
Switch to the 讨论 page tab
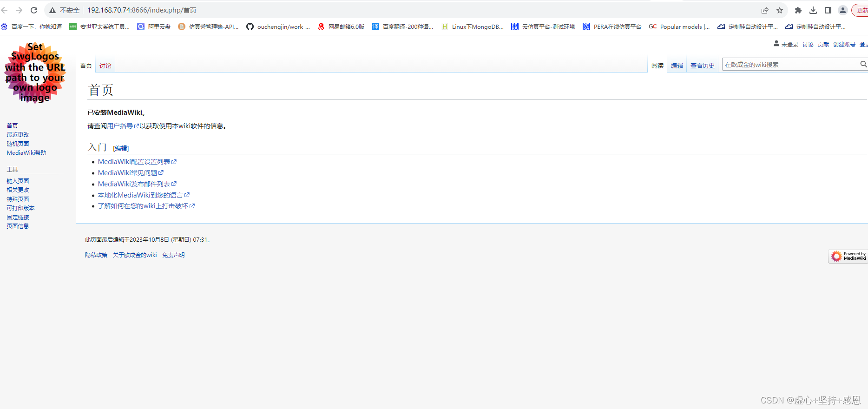[105, 66]
